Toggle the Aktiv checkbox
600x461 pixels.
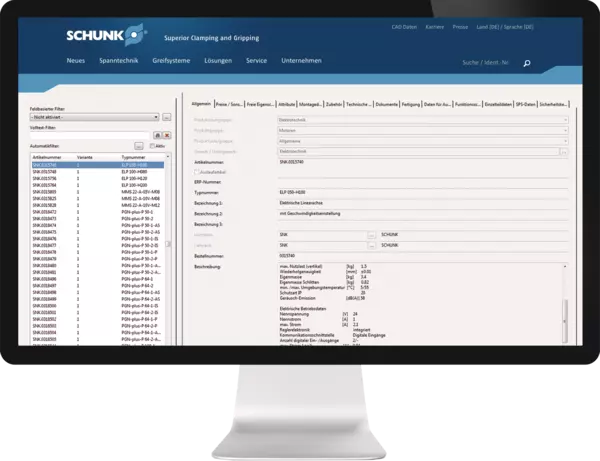click(152, 146)
